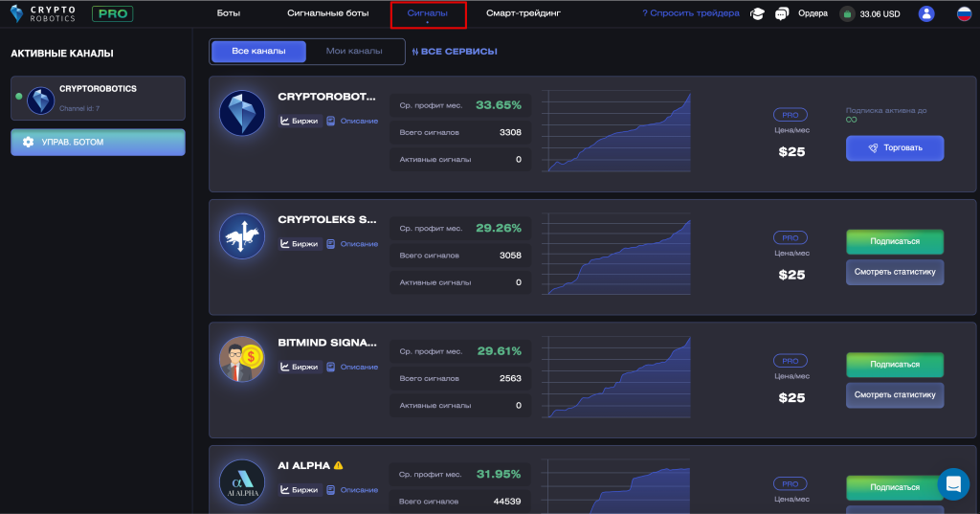The height and width of the screenshot is (514, 980).
Task: Click the Bitmind Signals channel avatar
Action: pos(242,359)
